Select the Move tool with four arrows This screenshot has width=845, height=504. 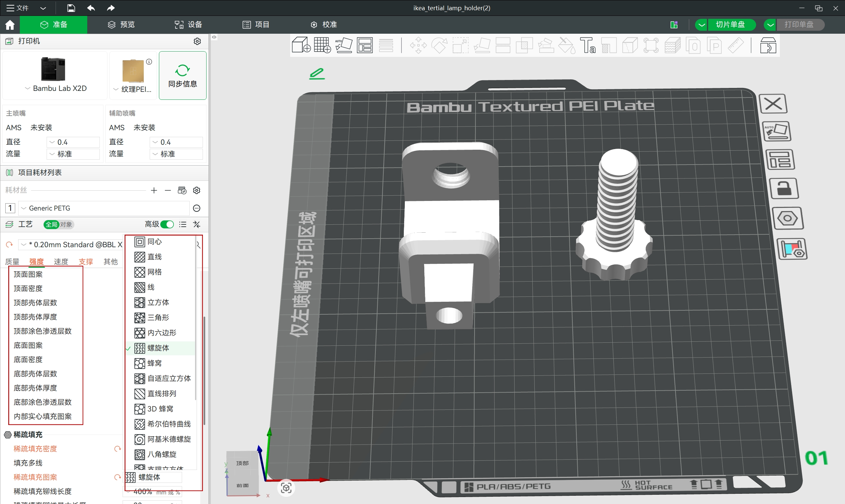[418, 45]
